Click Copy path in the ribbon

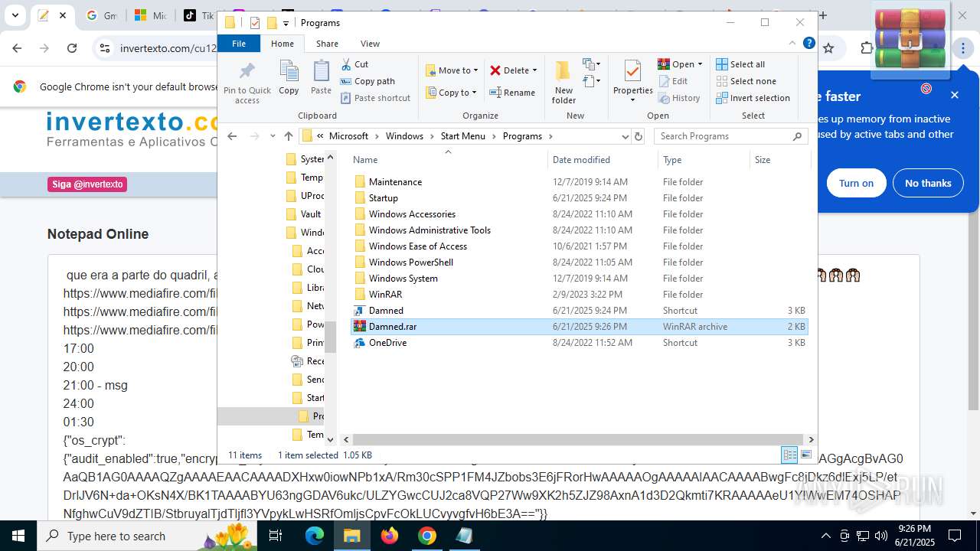tap(367, 81)
